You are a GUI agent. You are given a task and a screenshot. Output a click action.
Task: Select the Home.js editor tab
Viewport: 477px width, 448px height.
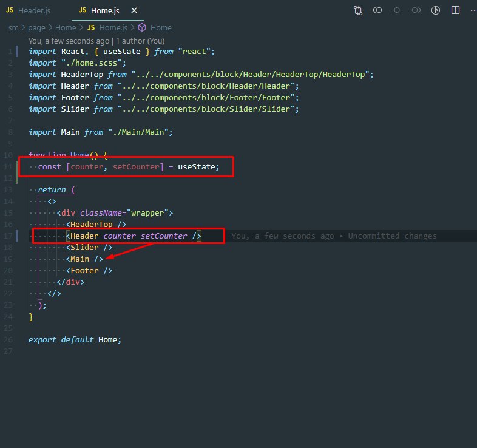coord(99,11)
